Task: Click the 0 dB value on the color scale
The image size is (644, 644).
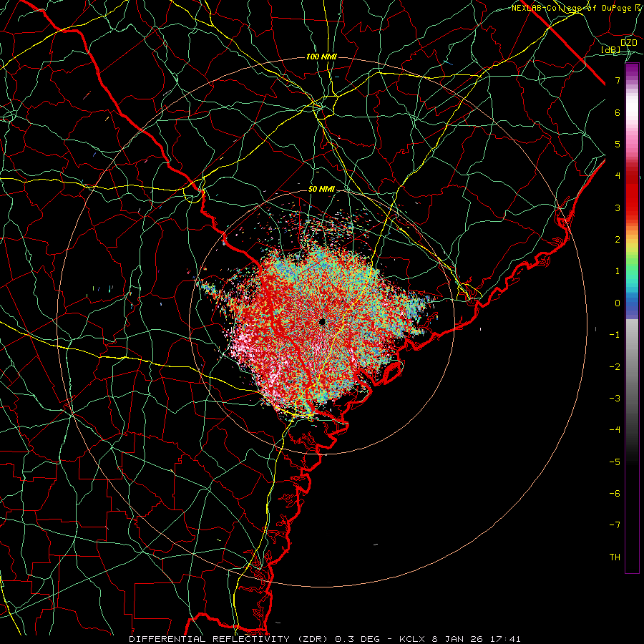Action: (618, 303)
